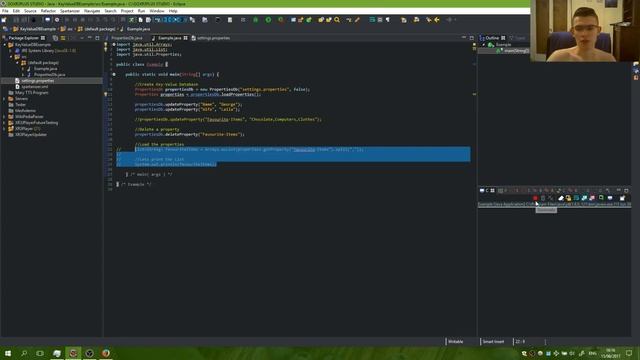Minimize the editor area
Screen dimensions: 640x360
pyautogui.click(x=464, y=38)
